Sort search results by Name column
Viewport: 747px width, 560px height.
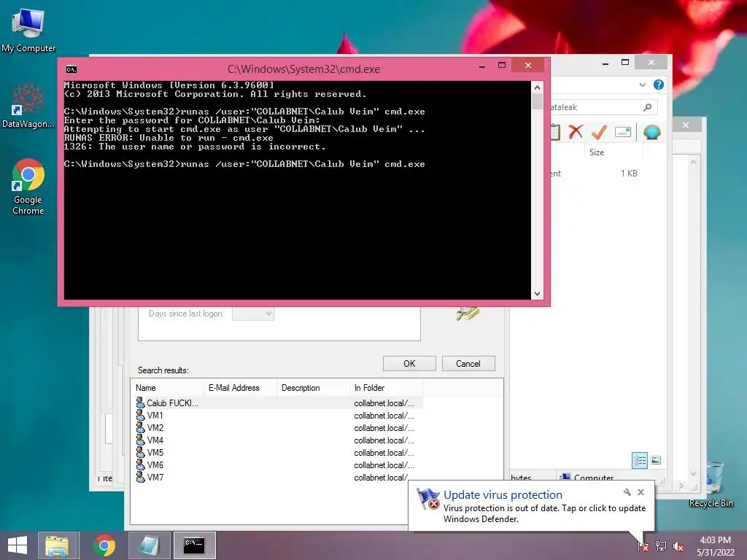[x=168, y=388]
